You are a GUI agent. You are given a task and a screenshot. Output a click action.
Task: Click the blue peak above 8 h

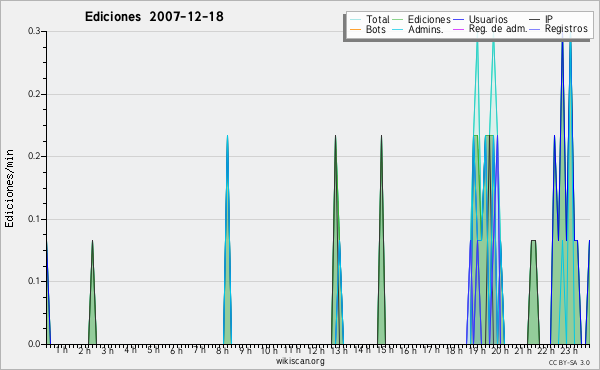pyautogui.click(x=227, y=239)
